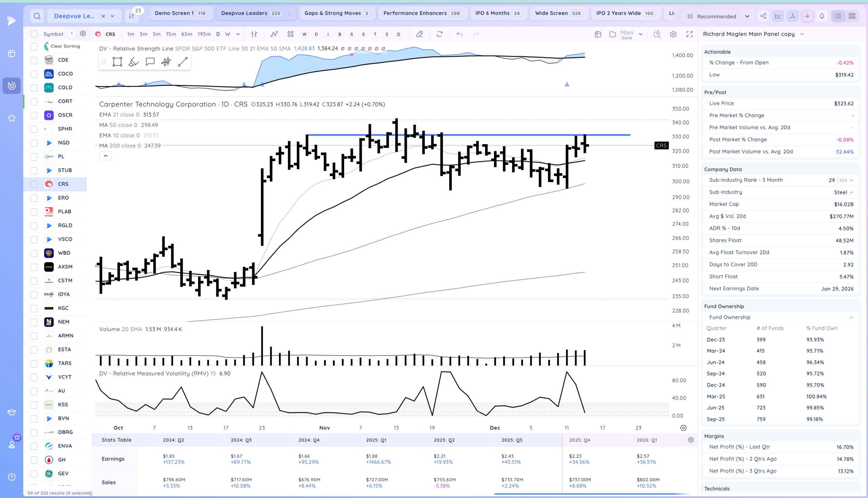Click the rectangle drawing tool
Screen dimensions: 868x498
[x=117, y=62]
